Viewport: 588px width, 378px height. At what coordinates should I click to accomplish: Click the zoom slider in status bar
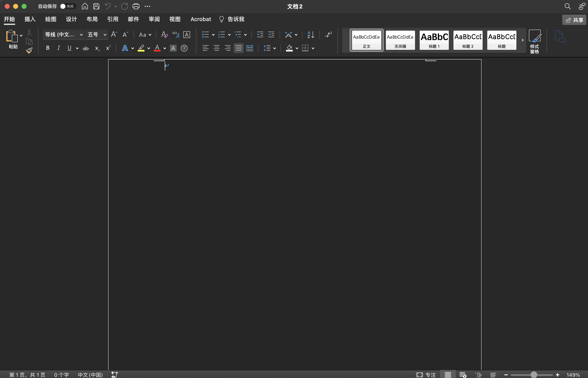coord(534,375)
